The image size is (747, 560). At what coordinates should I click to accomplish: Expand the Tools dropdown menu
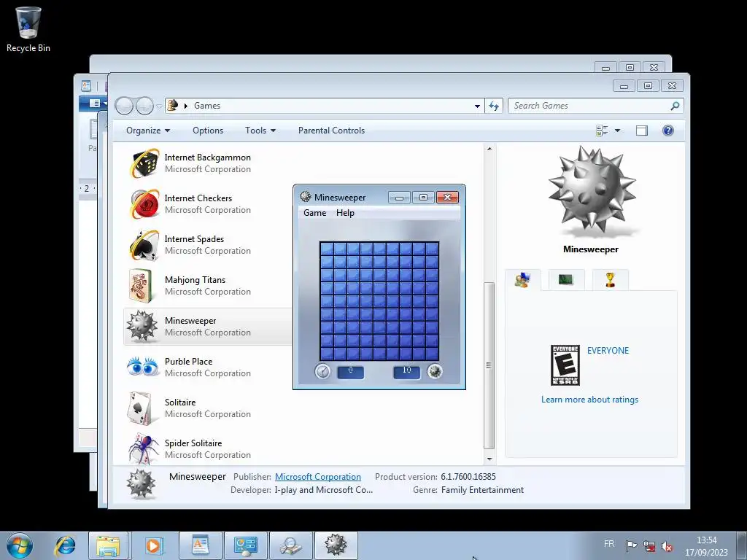(260, 131)
